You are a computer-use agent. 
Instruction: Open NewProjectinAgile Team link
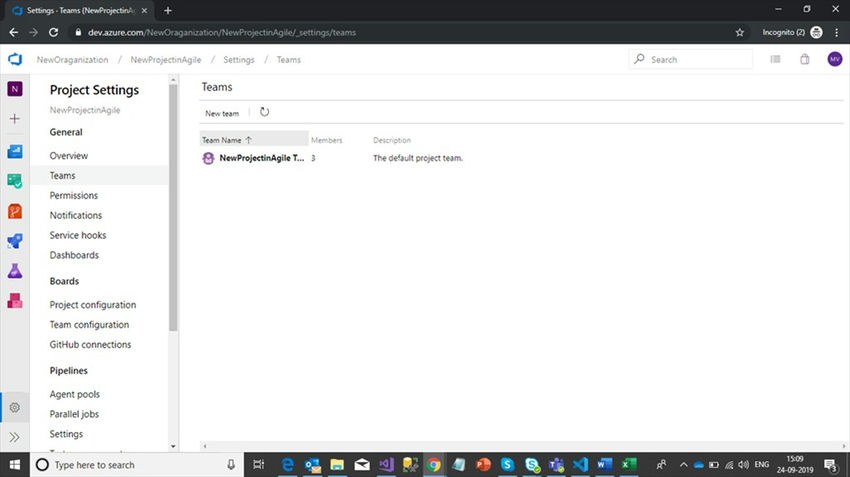pos(262,158)
